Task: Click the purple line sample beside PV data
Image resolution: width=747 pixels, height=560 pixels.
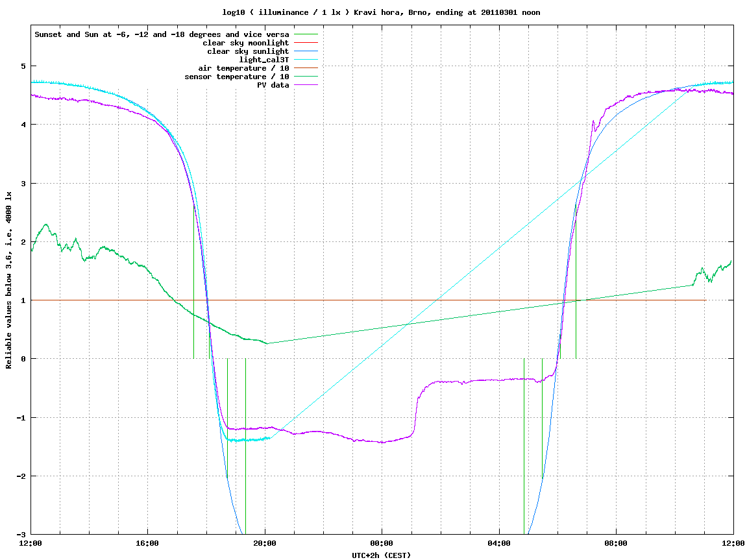Action: coord(306,85)
